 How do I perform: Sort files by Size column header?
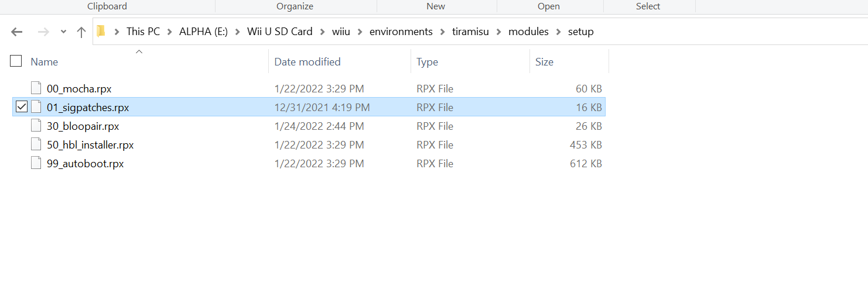[544, 61]
